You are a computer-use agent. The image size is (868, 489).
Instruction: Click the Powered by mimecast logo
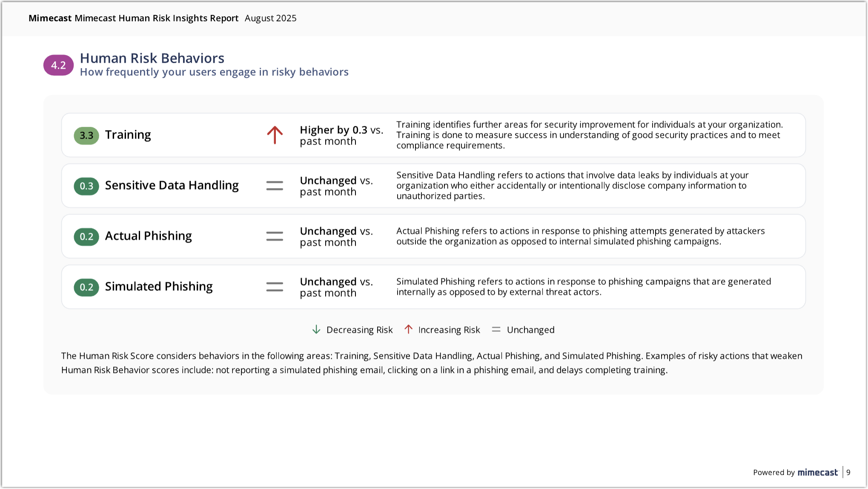pos(817,472)
